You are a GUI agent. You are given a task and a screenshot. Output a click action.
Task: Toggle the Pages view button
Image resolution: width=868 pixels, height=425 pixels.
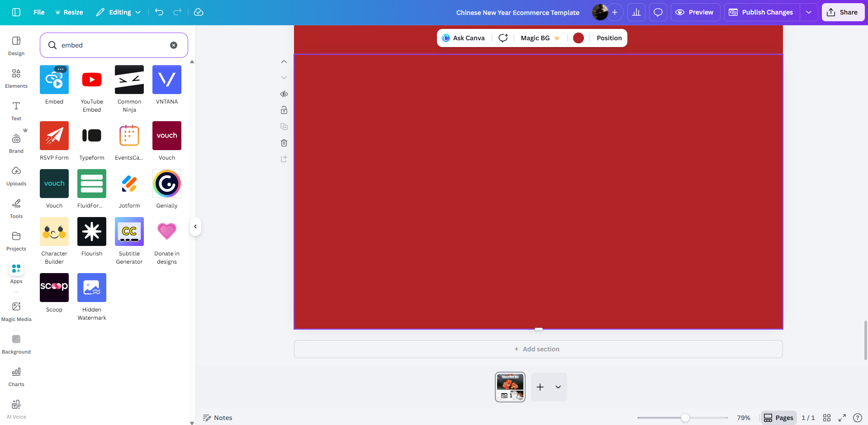[x=778, y=418]
